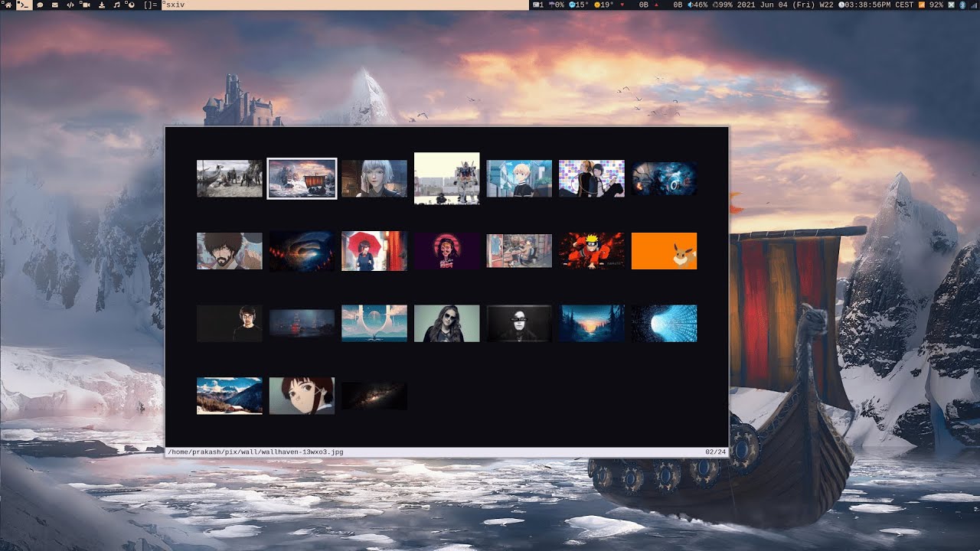Click the upload traffic up-arrow indicator

point(656,5)
